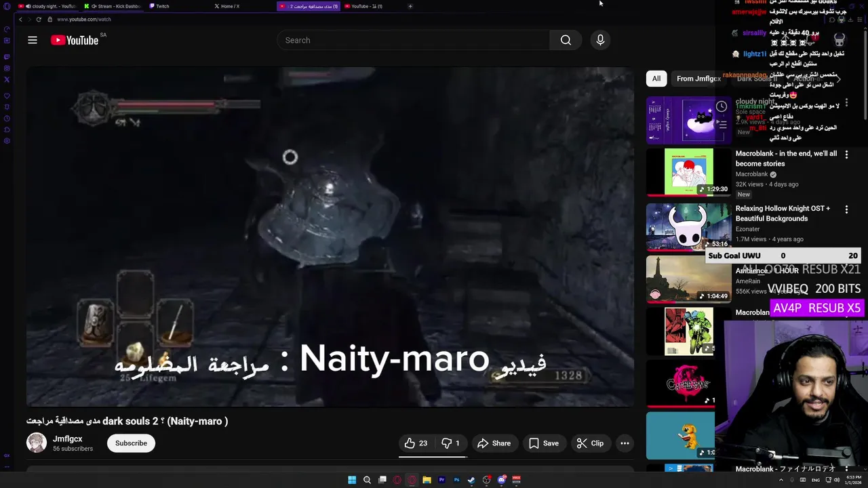This screenshot has height=488, width=868.
Task: Create a Clip of the video
Action: click(x=590, y=443)
